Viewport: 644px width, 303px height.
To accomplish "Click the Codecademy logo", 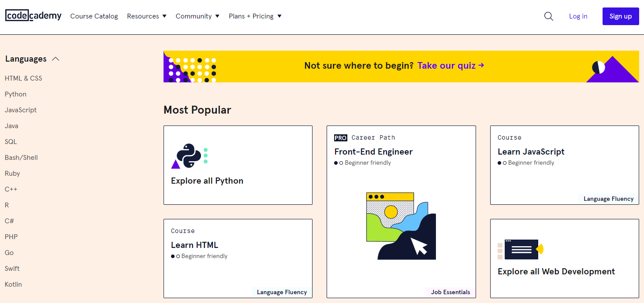I will 34,16.
